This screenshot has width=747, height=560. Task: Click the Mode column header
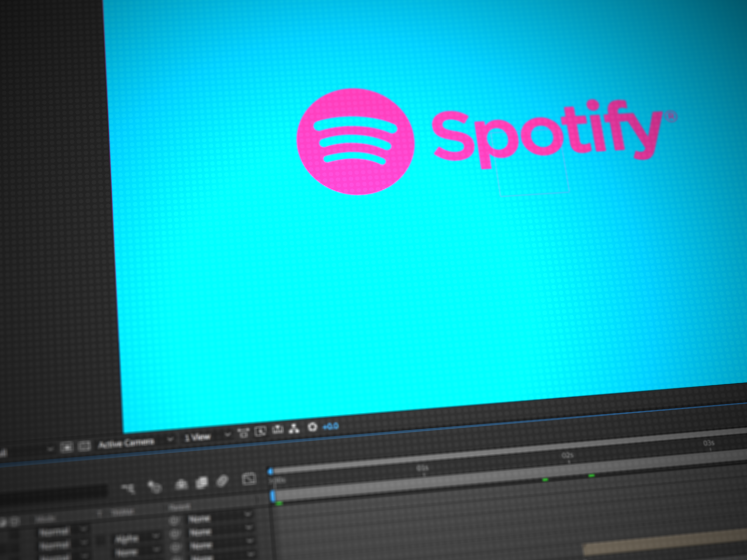(46, 519)
